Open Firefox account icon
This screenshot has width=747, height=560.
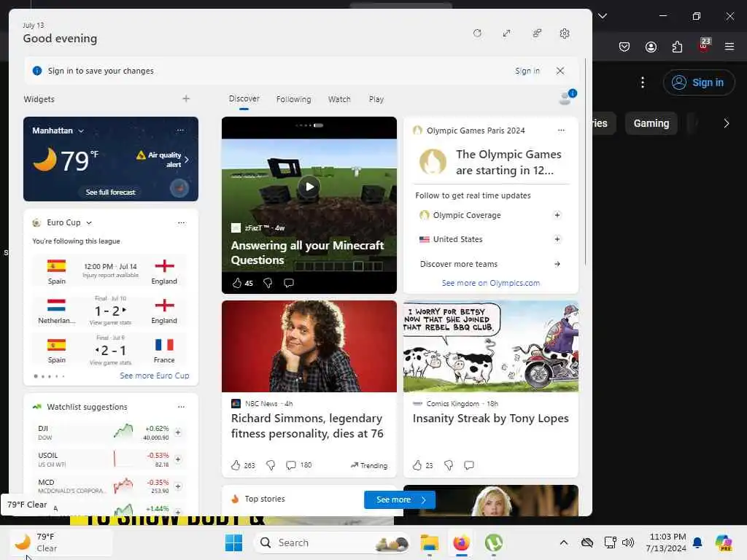click(x=651, y=47)
